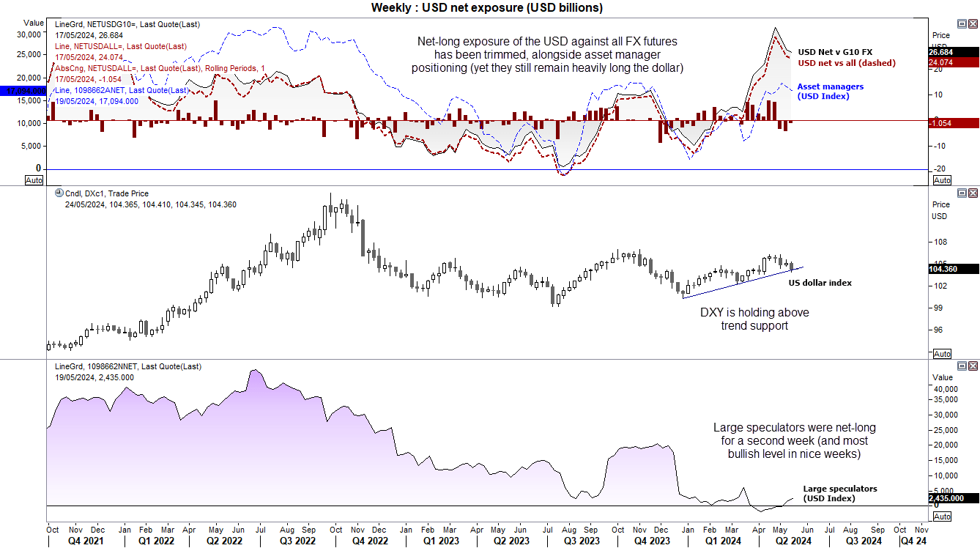Click the Value heading of top-left axis
The image size is (980, 548).
34,23
